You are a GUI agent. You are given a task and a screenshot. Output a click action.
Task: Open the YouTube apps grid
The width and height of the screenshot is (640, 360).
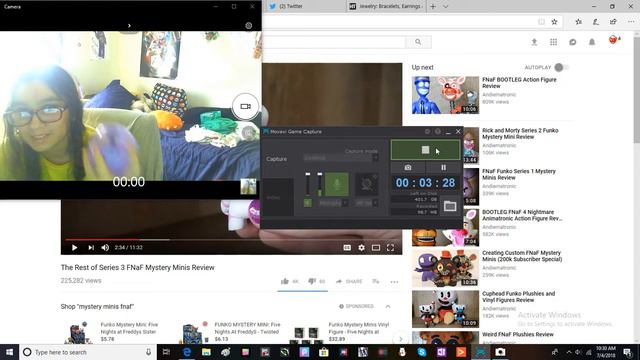553,42
